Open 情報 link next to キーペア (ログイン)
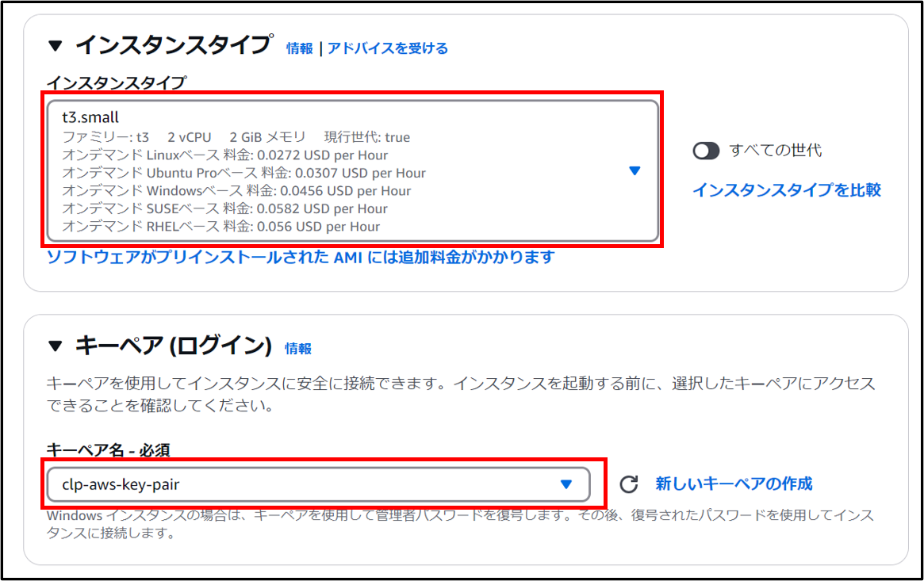This screenshot has height=581, width=924. [298, 348]
